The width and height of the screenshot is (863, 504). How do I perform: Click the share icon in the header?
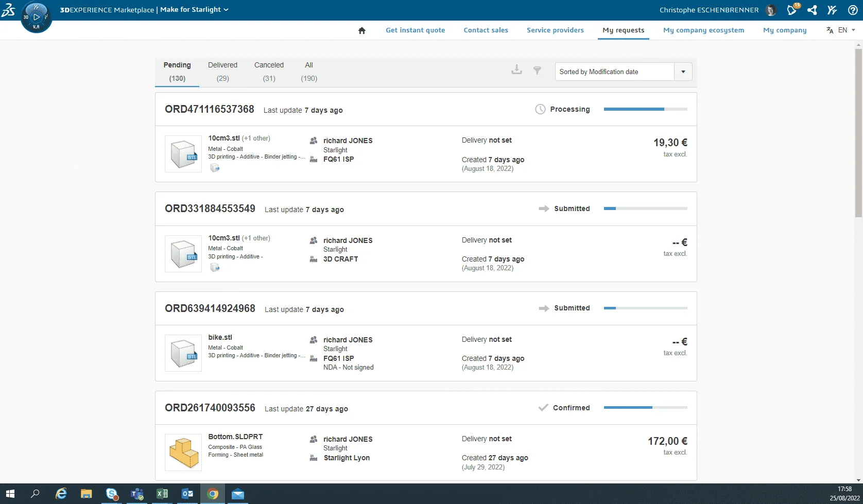[812, 10]
